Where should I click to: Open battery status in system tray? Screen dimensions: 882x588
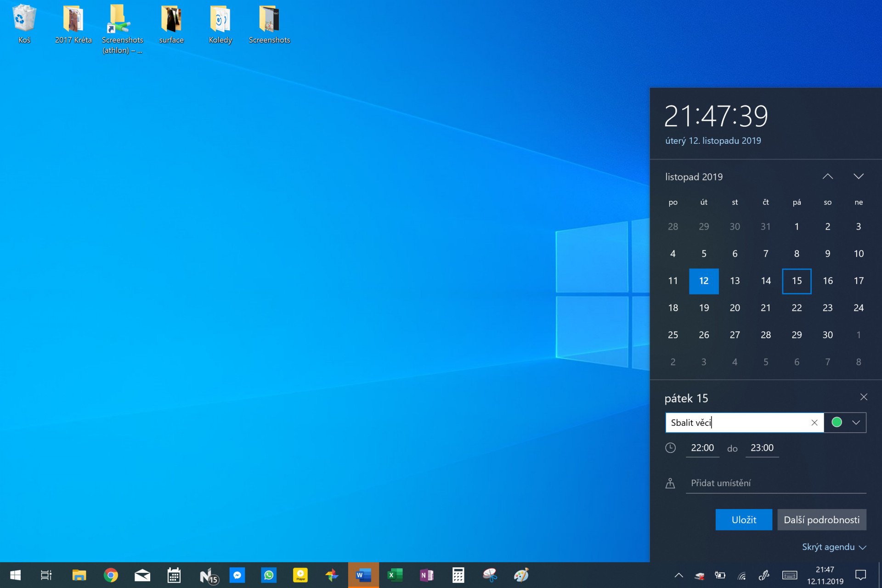pos(720,575)
